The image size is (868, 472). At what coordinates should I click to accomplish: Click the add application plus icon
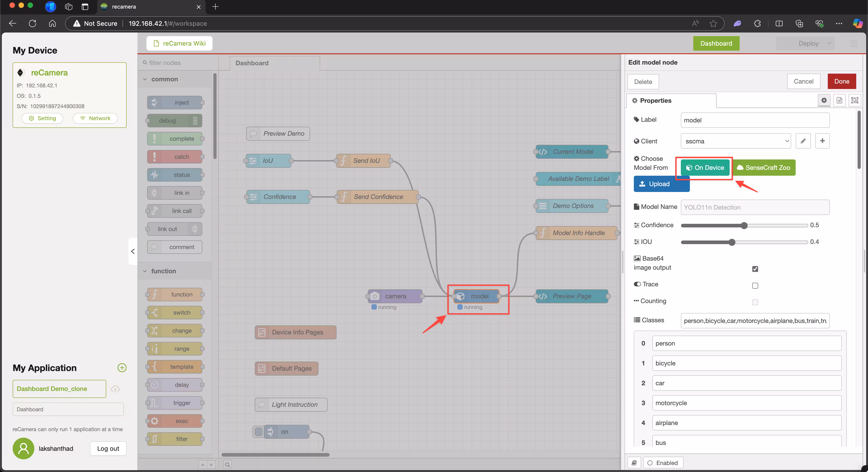[x=122, y=368]
